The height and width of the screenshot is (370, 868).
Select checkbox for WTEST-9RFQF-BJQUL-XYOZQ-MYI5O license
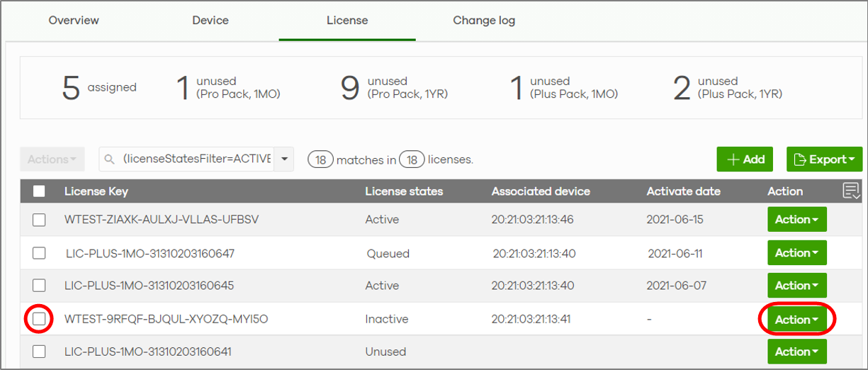[39, 319]
